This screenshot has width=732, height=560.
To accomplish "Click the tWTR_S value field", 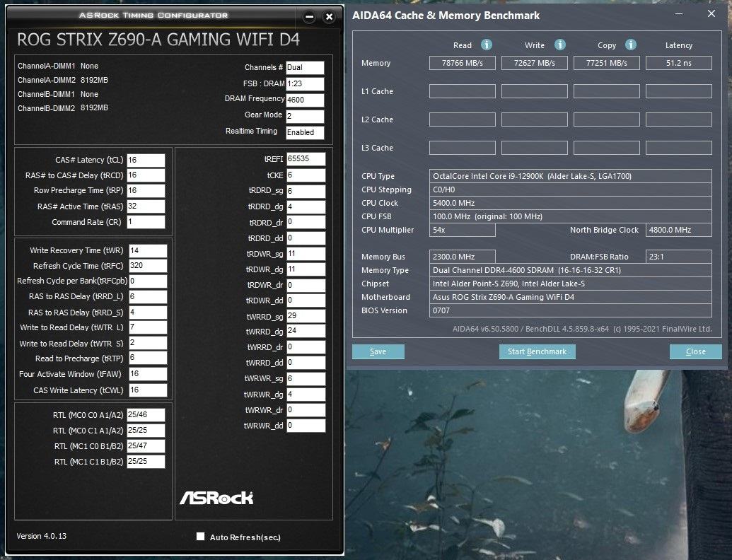I will click(148, 343).
